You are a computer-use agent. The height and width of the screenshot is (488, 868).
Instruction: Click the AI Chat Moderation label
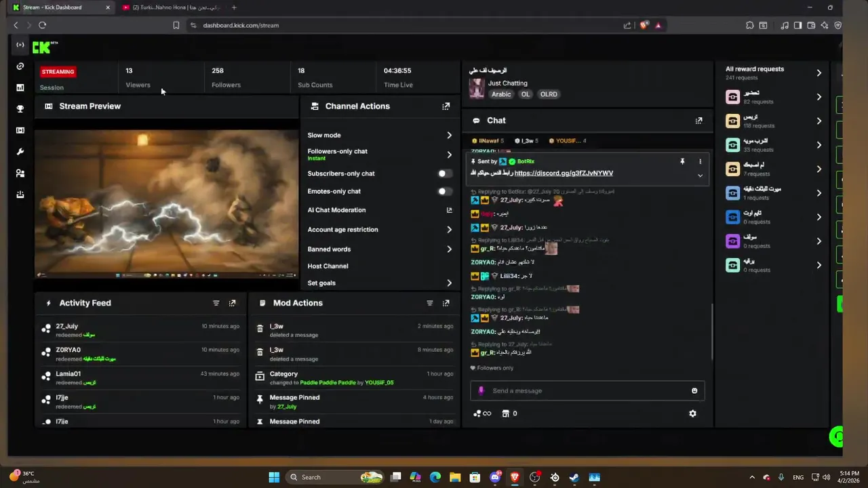pyautogui.click(x=336, y=210)
